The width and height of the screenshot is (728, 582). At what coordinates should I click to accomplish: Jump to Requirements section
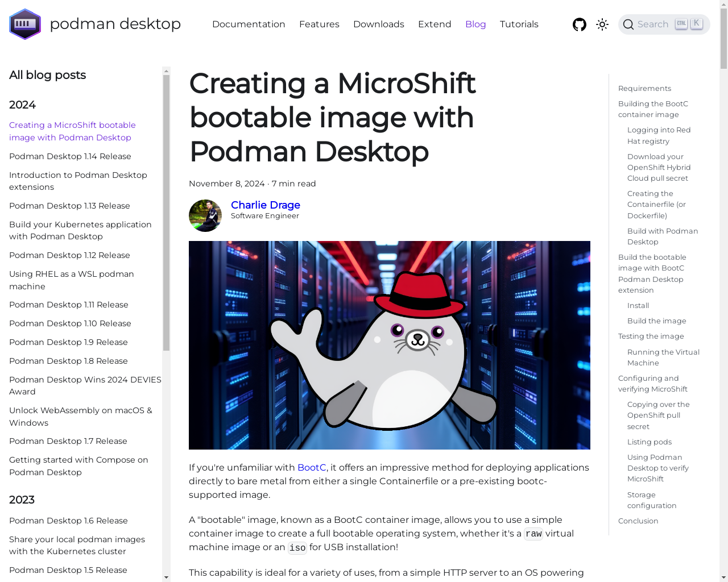click(644, 88)
